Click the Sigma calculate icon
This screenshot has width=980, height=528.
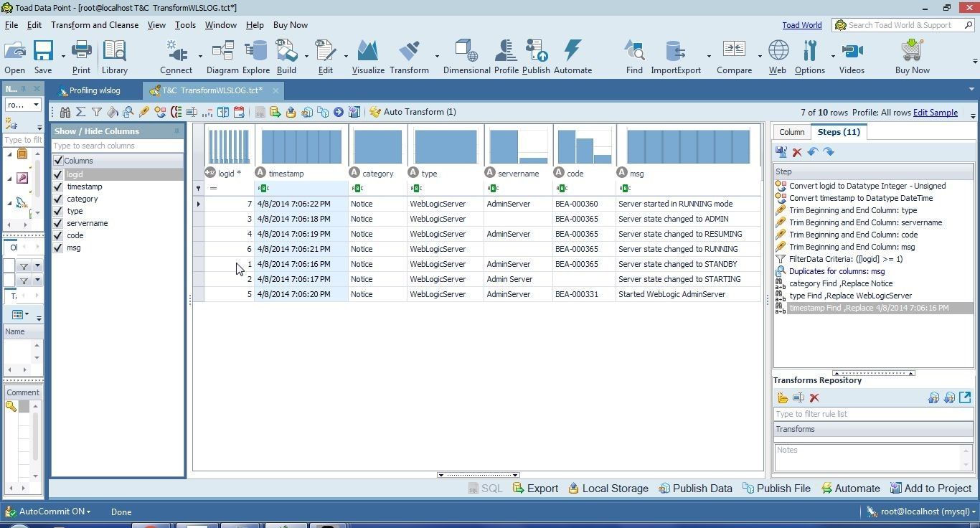click(x=80, y=112)
